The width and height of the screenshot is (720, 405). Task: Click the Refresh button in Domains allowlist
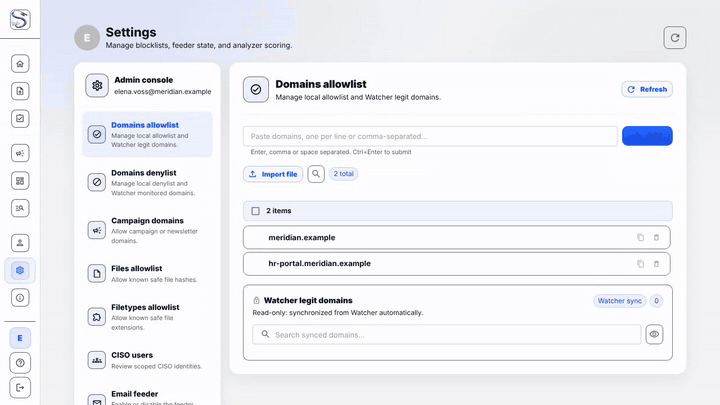pyautogui.click(x=647, y=89)
